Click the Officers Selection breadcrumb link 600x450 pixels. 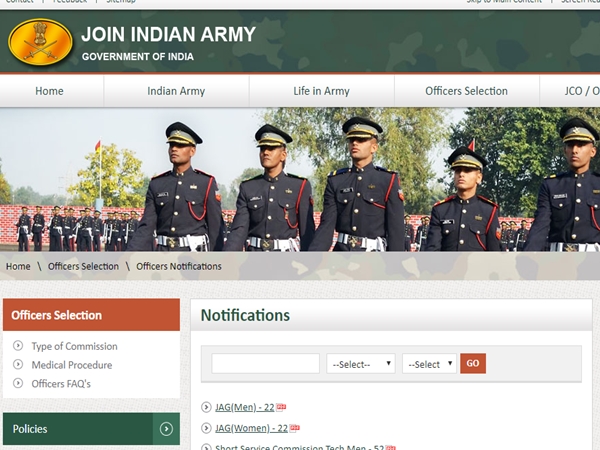tap(83, 266)
